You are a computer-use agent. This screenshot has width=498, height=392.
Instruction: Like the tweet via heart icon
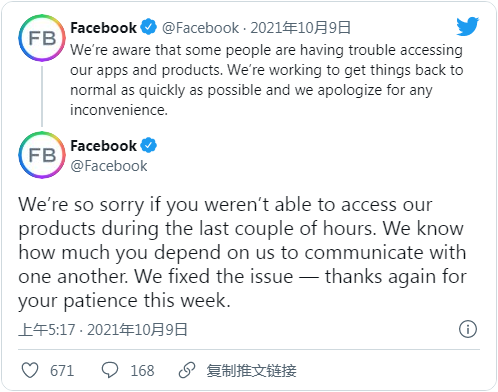tap(30, 370)
